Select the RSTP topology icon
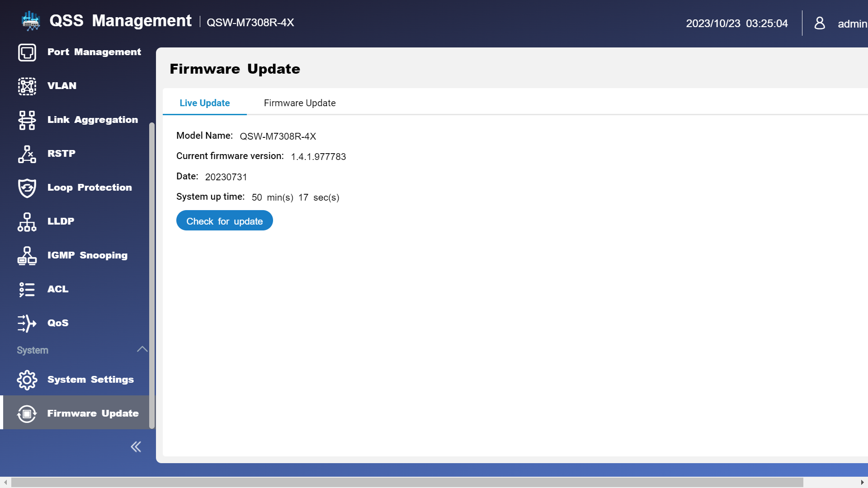 click(x=27, y=154)
